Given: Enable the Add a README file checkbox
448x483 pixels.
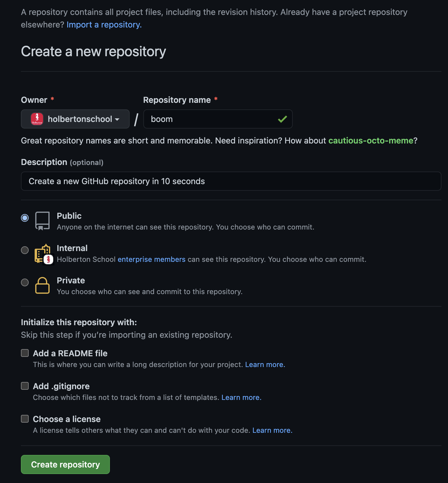Looking at the screenshot, I should coord(25,353).
